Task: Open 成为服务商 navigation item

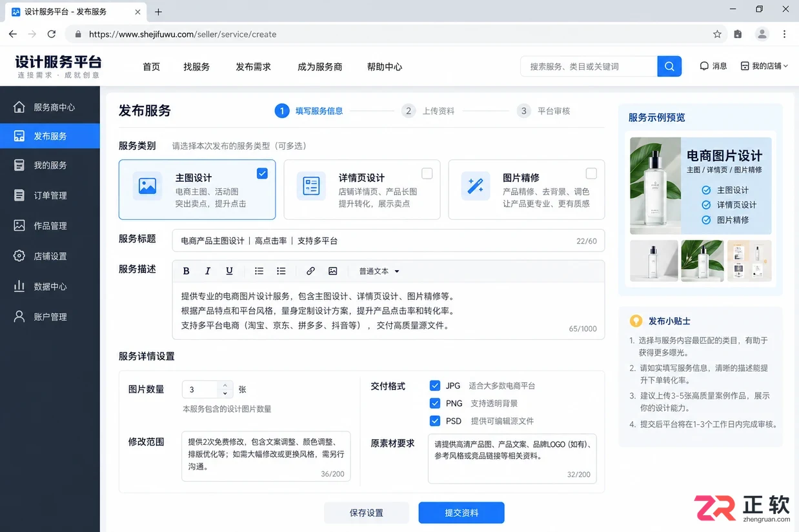Action: point(319,66)
